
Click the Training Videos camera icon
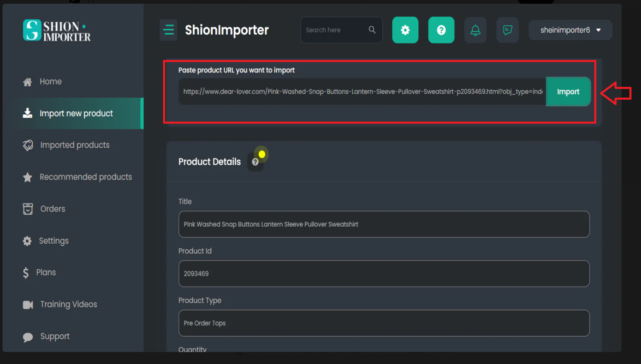pos(28,305)
